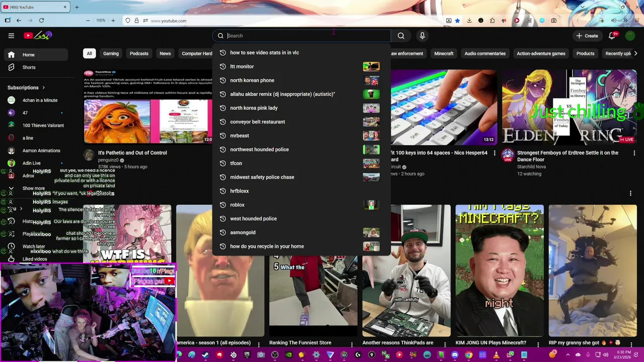Reload the page with refresh icon
644x362 pixels.
41,21
